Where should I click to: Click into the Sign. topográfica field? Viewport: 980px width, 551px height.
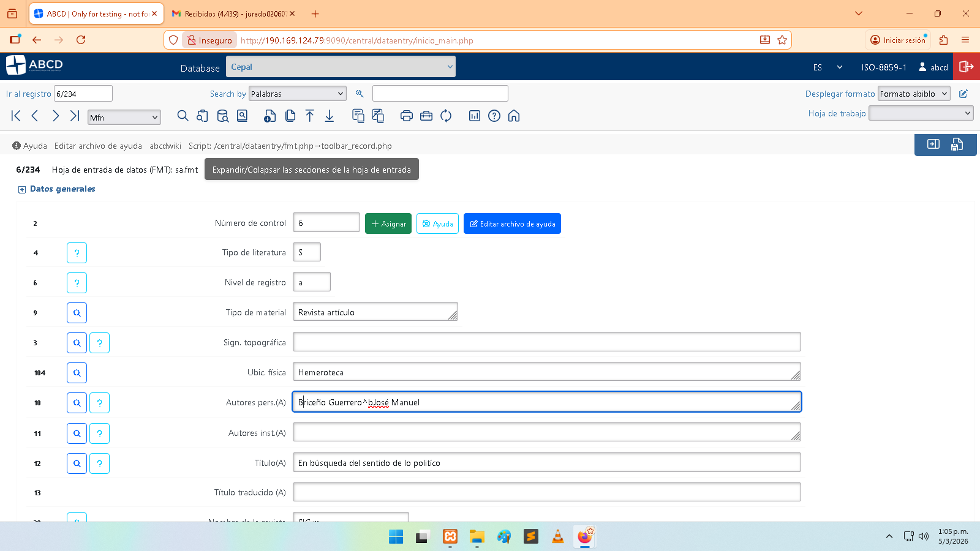(x=546, y=342)
